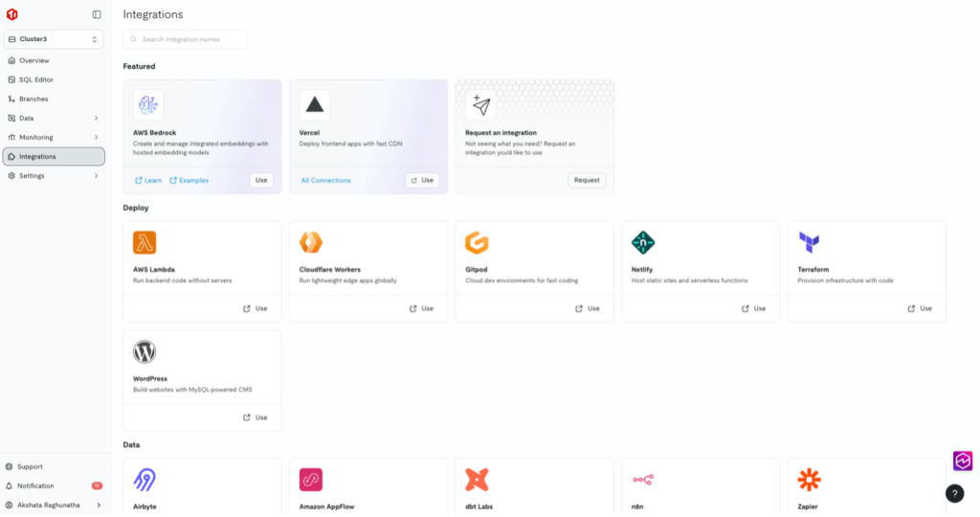980x517 pixels.
Task: Click Use button on AWS Bedrock card
Action: coord(261,181)
